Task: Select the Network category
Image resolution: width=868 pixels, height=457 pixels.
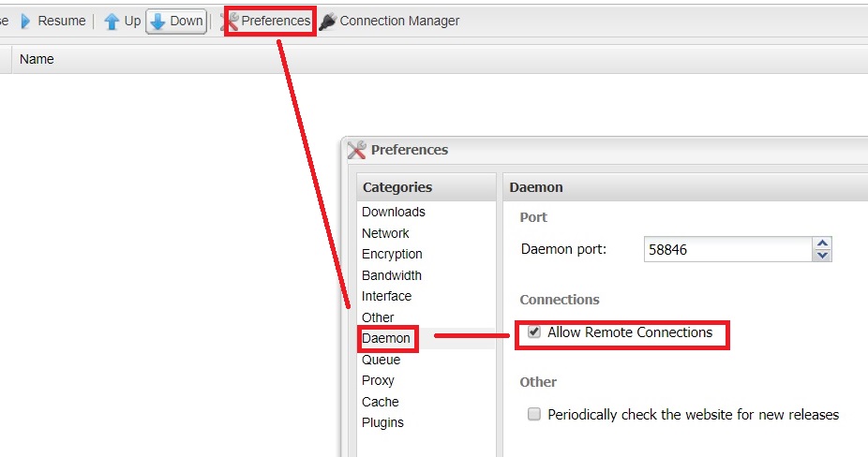Action: (385, 233)
